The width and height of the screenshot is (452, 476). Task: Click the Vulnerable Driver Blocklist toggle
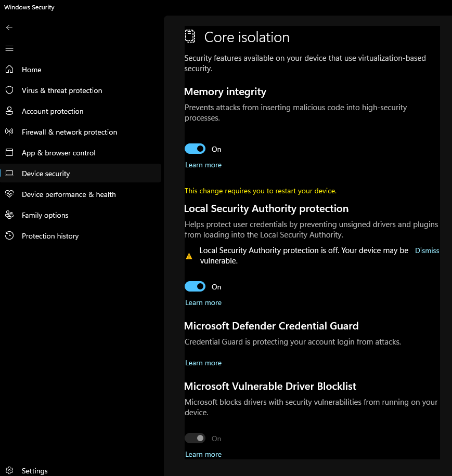pos(195,438)
